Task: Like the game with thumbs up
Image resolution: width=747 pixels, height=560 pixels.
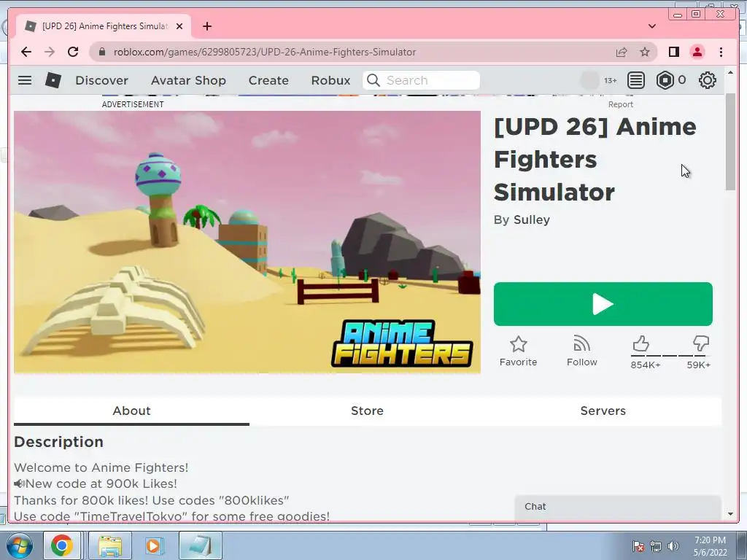Action: pos(641,343)
